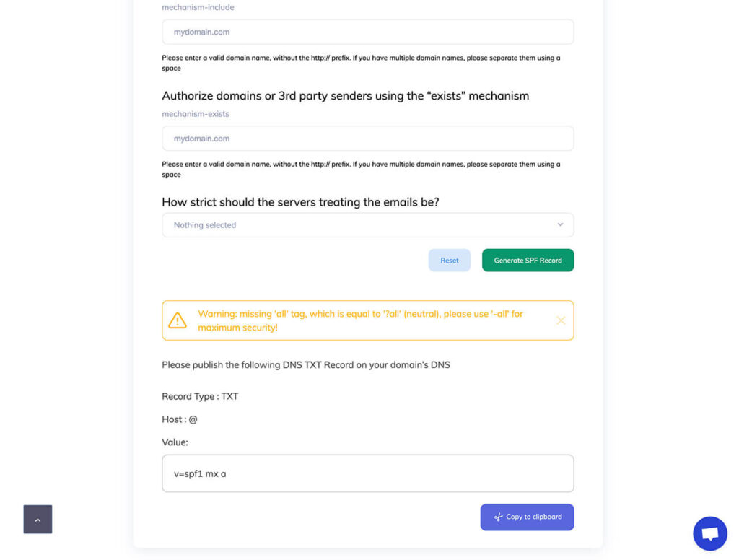Image resolution: width=739 pixels, height=560 pixels.
Task: Click the yellow warning triangle icon
Action: point(178,320)
